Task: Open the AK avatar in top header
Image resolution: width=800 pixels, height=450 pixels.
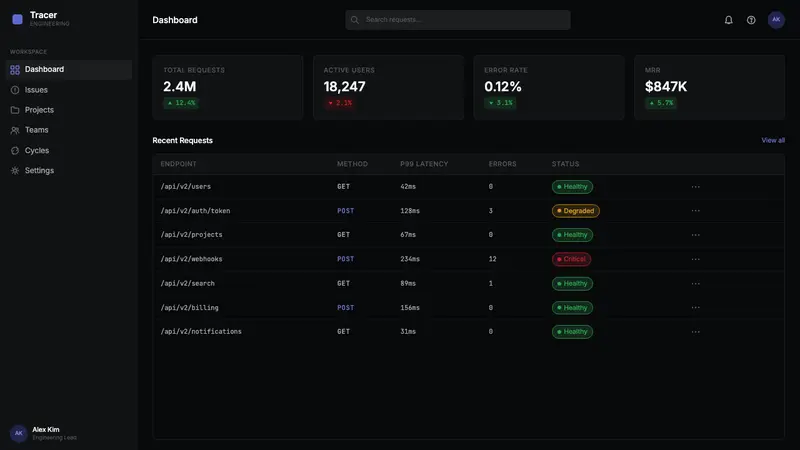Action: (776, 20)
